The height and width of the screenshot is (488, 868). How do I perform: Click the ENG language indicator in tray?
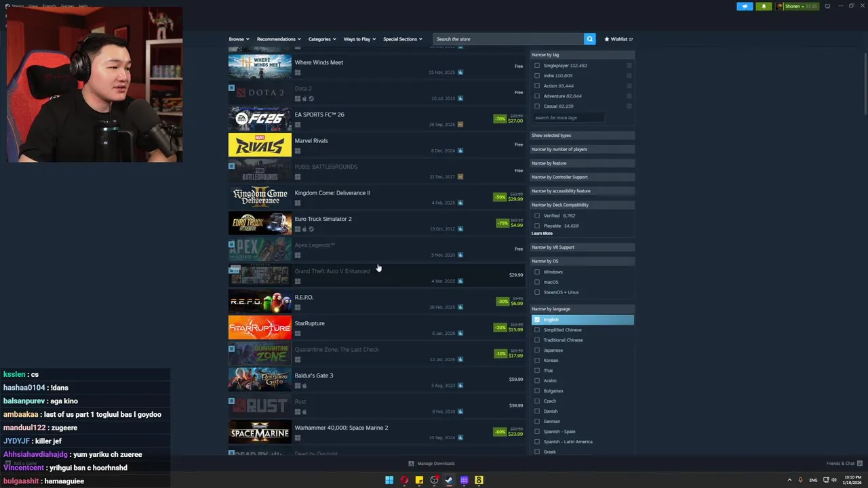[x=813, y=480]
